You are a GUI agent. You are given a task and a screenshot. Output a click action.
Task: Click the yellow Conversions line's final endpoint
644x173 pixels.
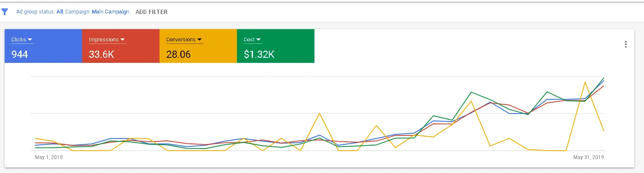[604, 131]
